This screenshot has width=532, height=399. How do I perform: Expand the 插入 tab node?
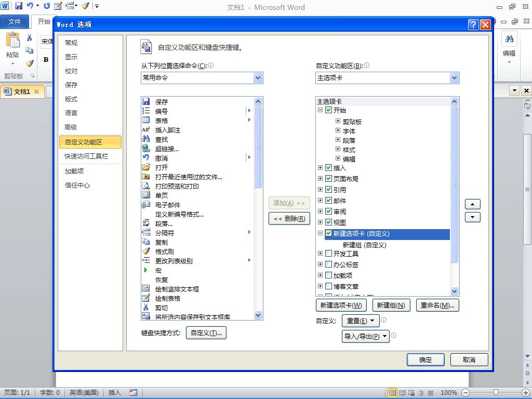pyautogui.click(x=320, y=168)
